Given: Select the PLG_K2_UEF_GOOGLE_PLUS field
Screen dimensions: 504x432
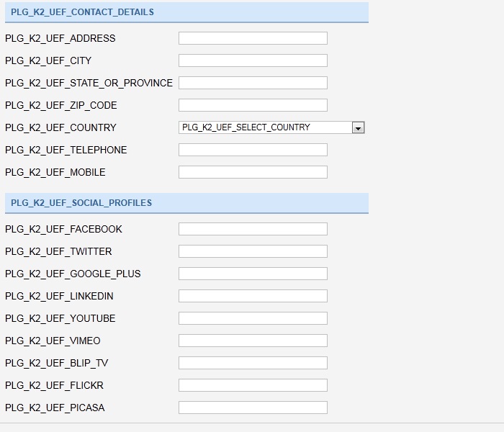Looking at the screenshot, I should [253, 274].
